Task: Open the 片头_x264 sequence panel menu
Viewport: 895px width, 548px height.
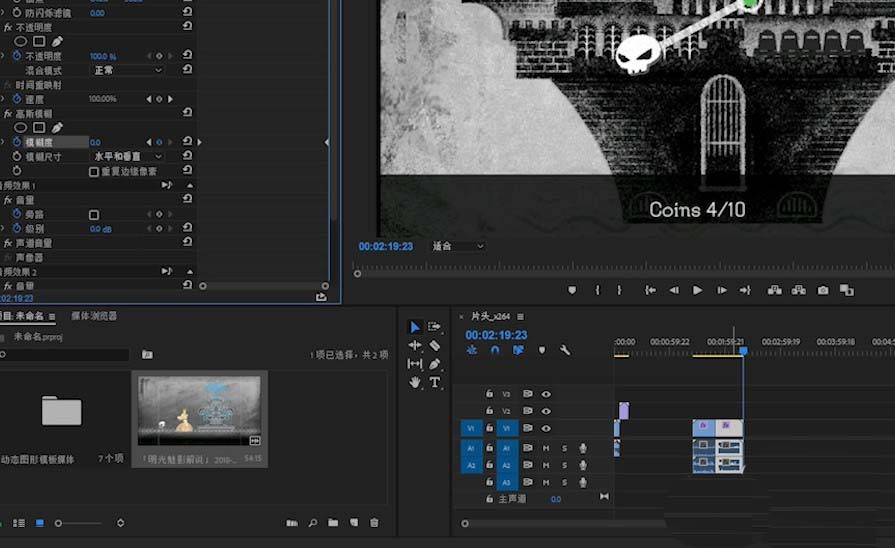Action: tap(521, 316)
